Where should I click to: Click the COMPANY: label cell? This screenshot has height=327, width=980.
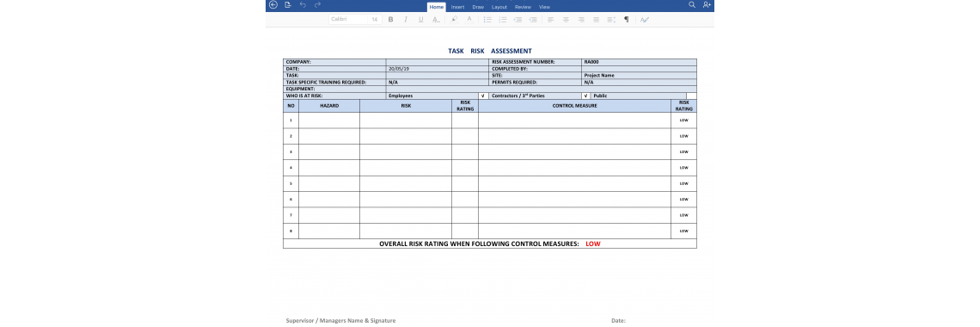coord(334,62)
